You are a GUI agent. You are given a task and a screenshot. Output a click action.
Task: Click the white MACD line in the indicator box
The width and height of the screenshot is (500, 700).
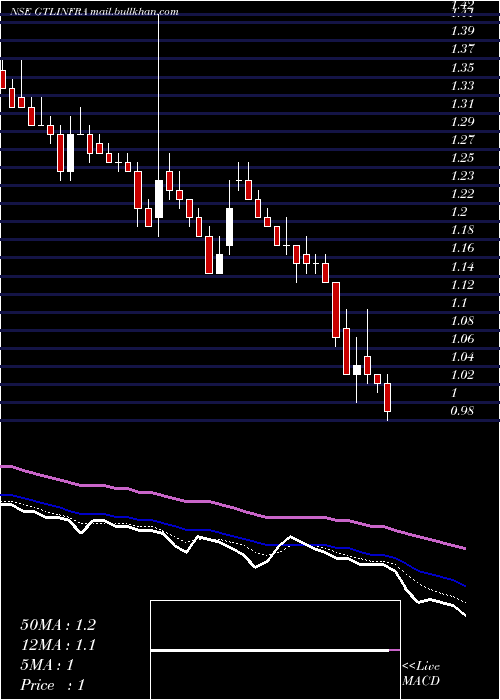(270, 651)
